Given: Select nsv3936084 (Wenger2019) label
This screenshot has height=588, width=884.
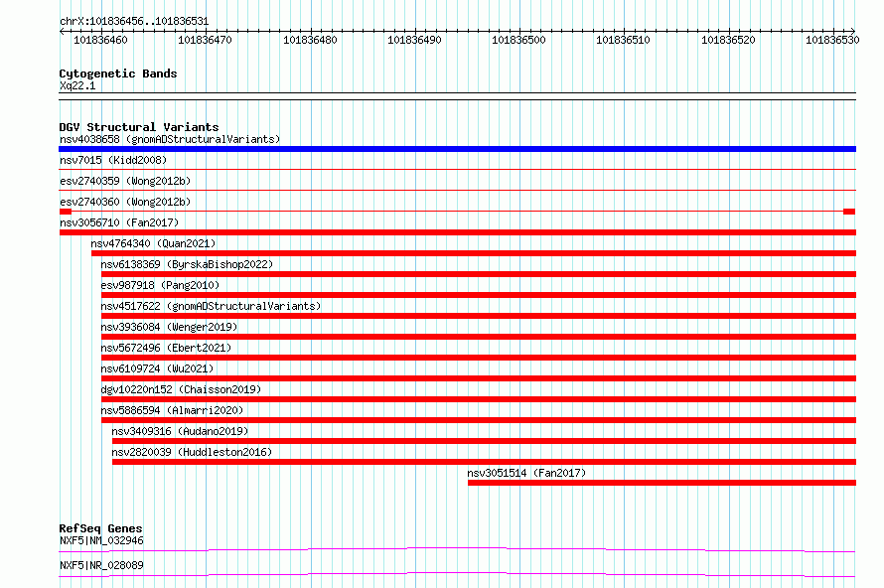Looking at the screenshot, I should tap(169, 327).
